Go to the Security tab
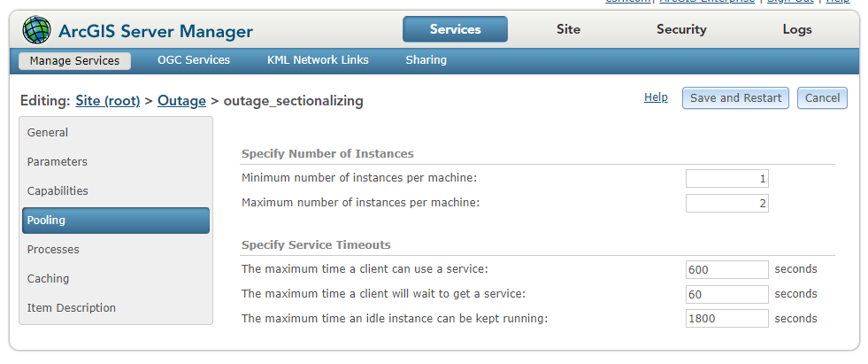This screenshot has height=364, width=868. 681,29
